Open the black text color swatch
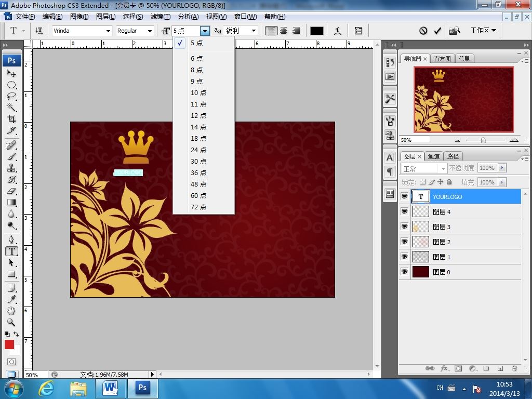This screenshot has width=532, height=399. pyautogui.click(x=316, y=31)
